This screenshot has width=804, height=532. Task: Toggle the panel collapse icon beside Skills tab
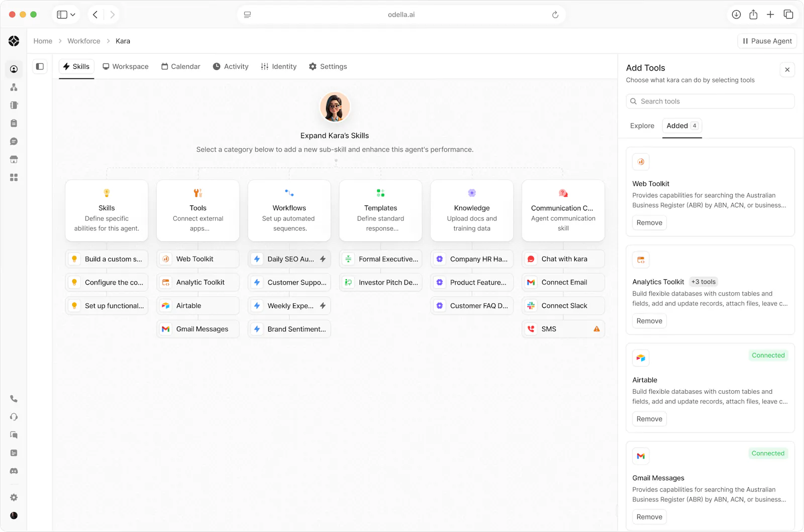point(40,66)
